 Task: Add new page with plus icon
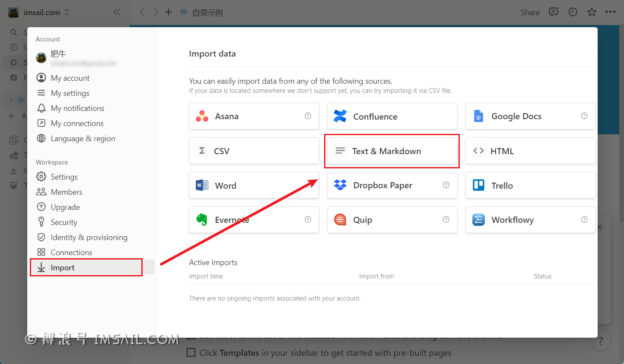[x=169, y=12]
